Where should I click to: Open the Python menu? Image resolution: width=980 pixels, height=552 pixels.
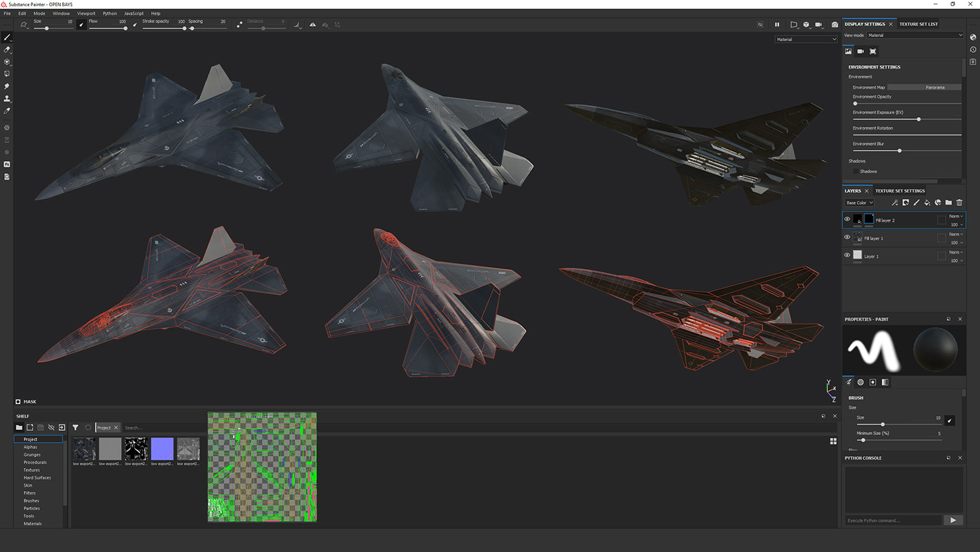[109, 13]
